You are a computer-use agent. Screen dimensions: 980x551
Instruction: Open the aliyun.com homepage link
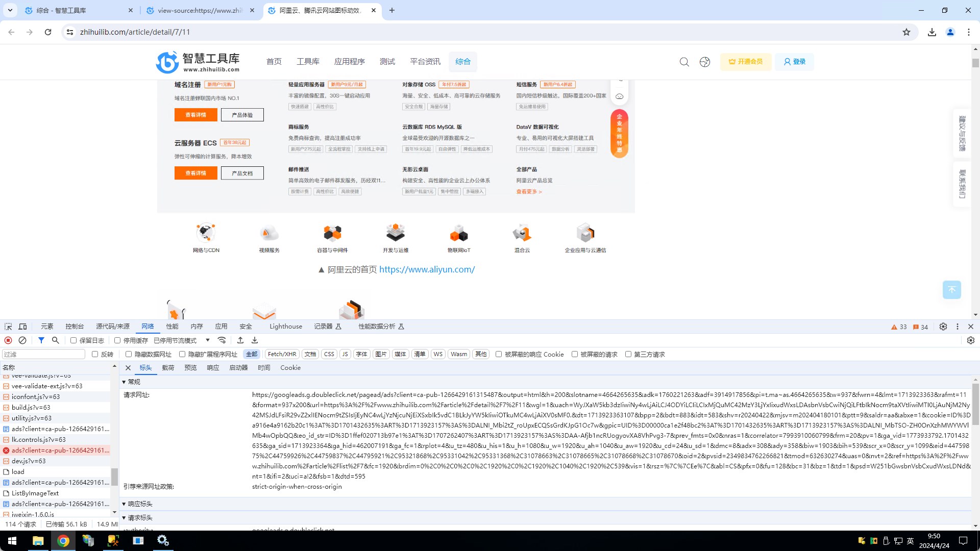427,269
